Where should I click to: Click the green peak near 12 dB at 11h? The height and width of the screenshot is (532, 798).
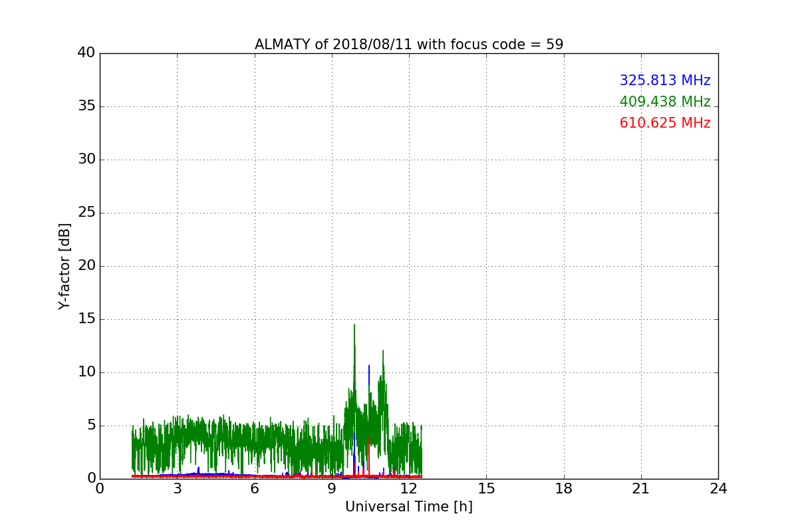[383, 351]
